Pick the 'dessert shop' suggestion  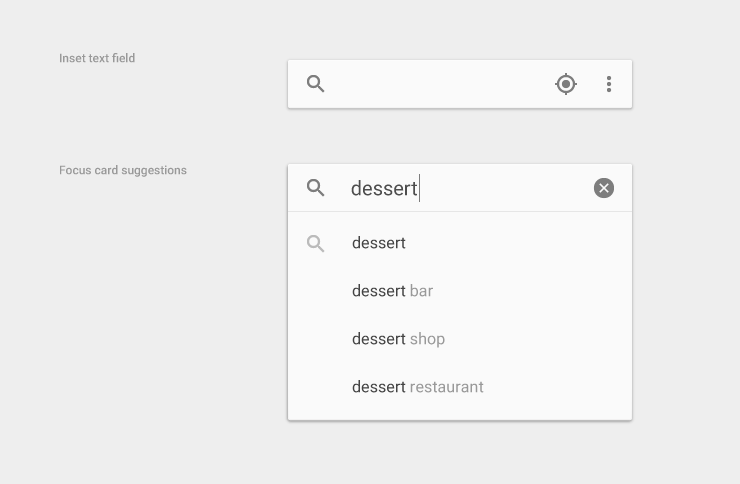[398, 339]
